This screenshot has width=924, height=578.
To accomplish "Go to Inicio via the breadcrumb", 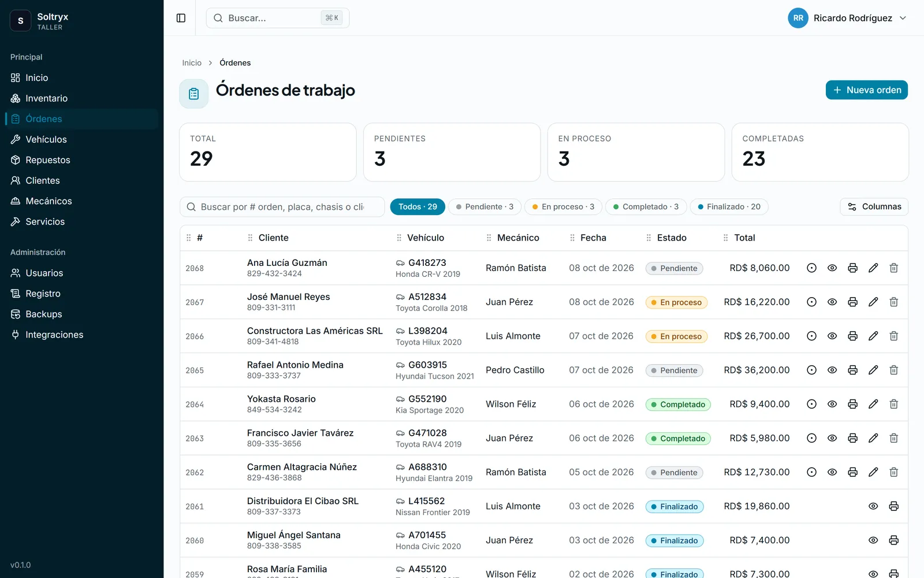I will (x=192, y=63).
